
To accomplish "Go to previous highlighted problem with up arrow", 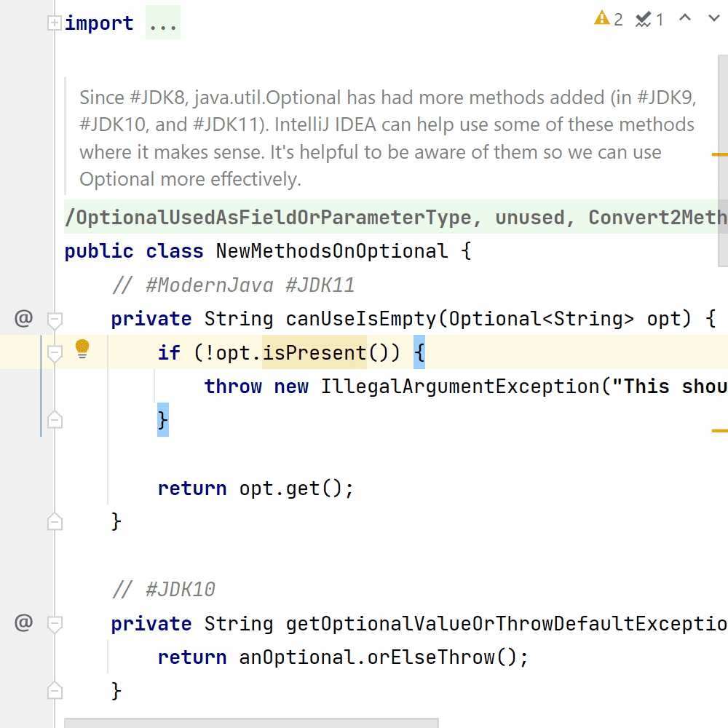I will 685,18.
